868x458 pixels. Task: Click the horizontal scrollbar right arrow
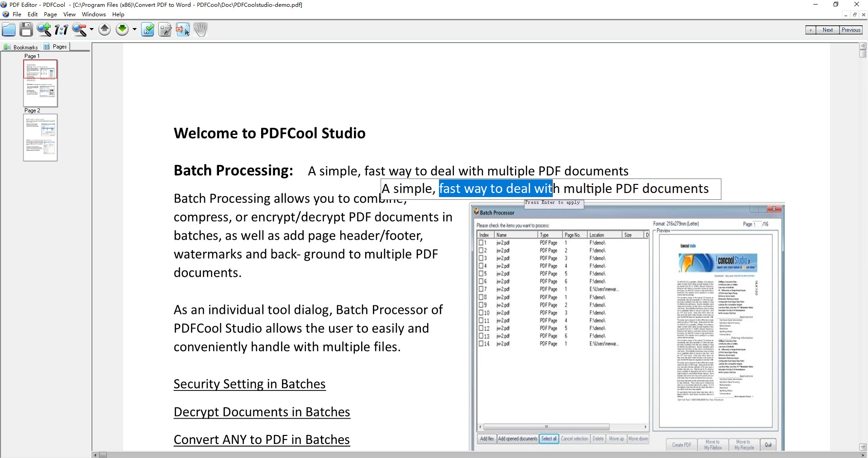tap(863, 455)
